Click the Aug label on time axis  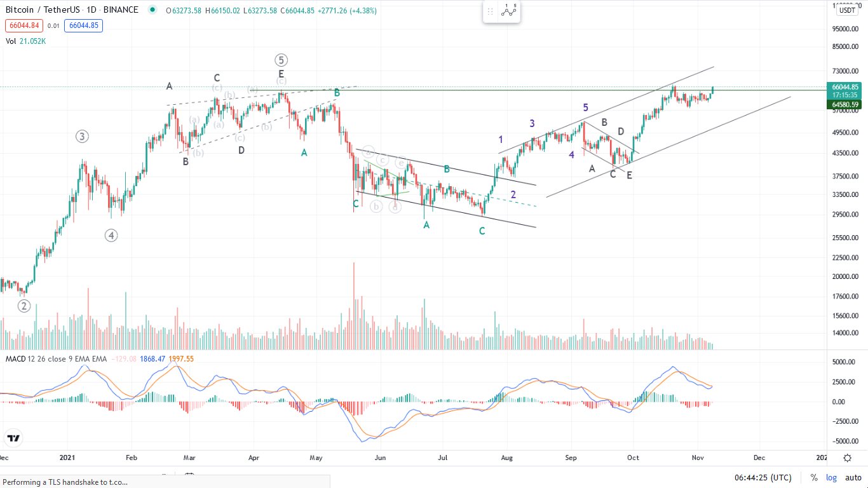click(x=506, y=457)
